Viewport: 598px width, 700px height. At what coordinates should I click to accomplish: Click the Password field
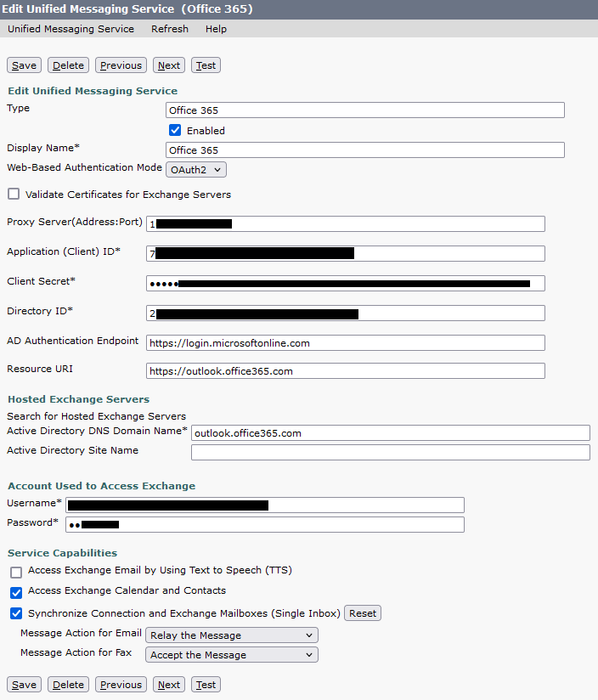tap(265, 524)
